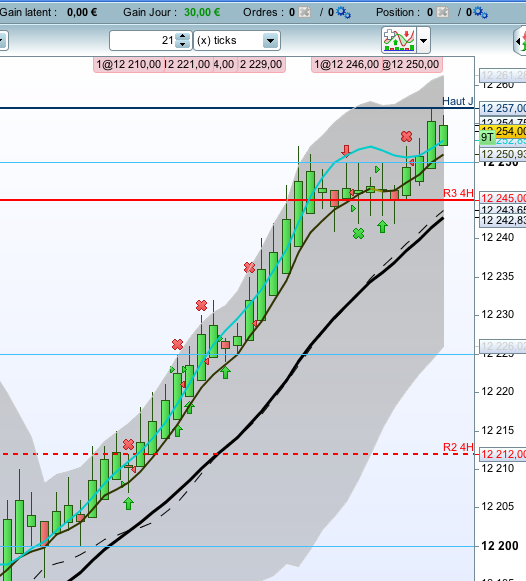This screenshot has width=526, height=581.
Task: Increase tick count with up spinner arrow
Action: [183, 36]
